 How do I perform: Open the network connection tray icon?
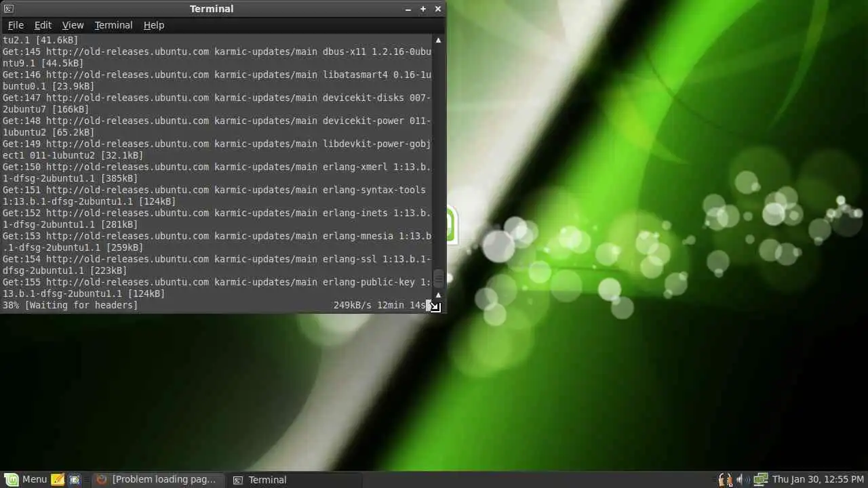click(x=759, y=479)
